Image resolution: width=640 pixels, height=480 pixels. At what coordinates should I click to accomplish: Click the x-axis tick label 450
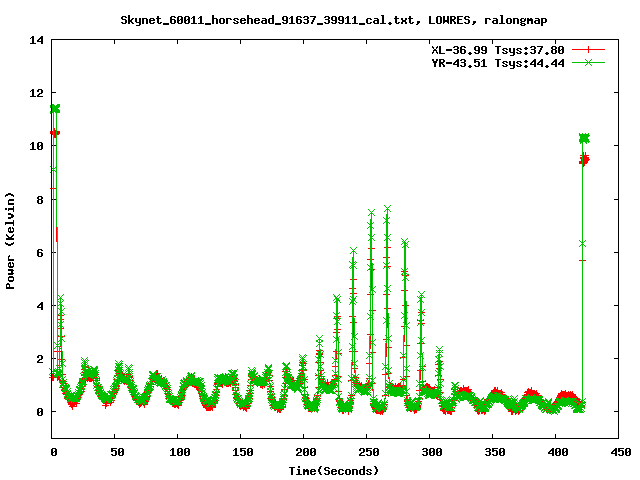[x=620, y=452]
